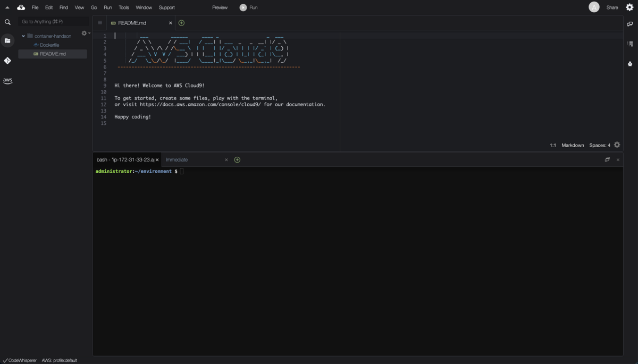Select README.md in the file tree

pos(53,54)
